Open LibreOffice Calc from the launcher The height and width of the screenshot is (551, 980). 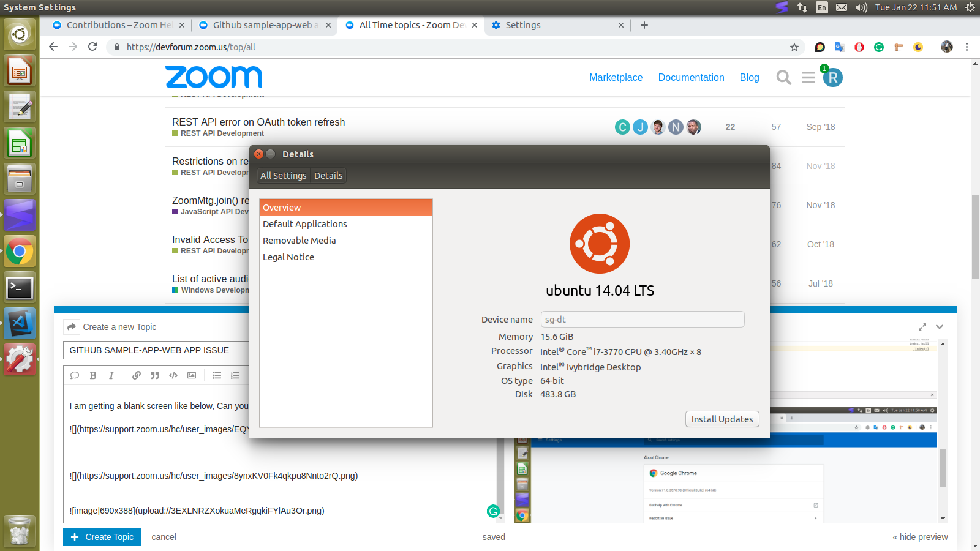point(20,143)
